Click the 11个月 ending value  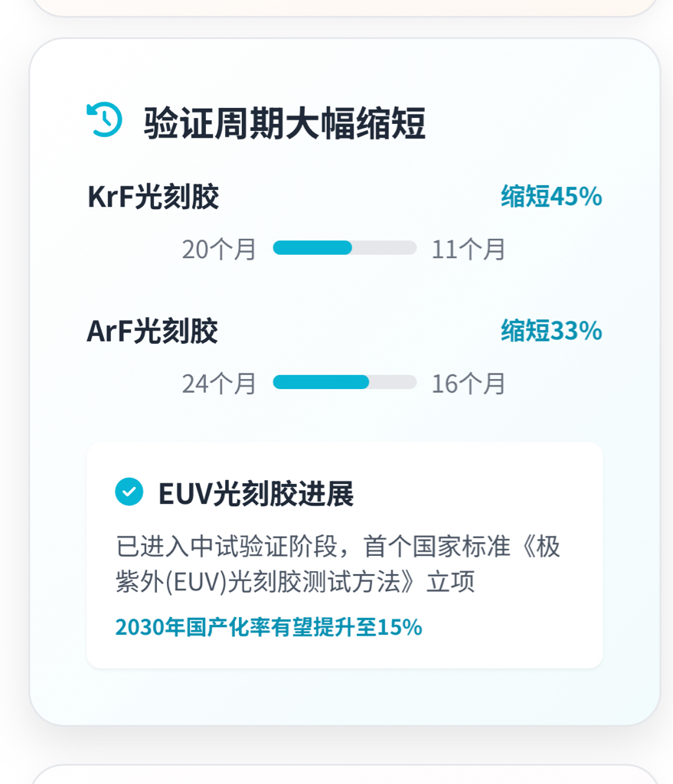point(469,249)
